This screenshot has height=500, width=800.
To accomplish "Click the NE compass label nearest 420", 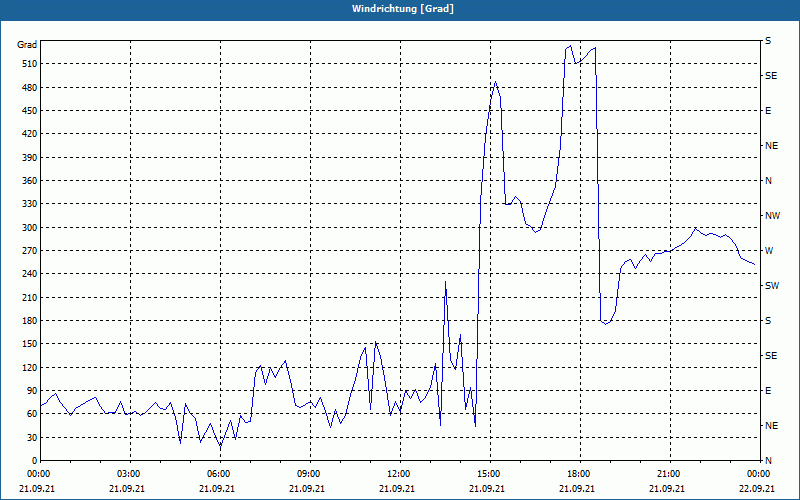I will 771,146.
